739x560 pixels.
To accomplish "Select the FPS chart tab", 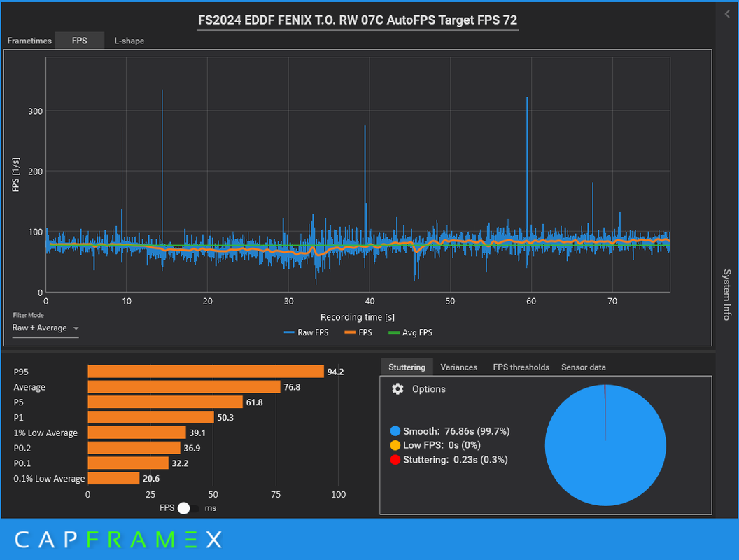I will [x=79, y=41].
